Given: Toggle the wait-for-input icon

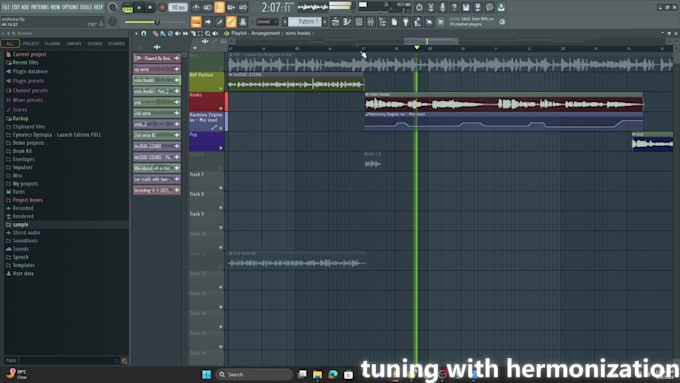Looking at the screenshot, I should tap(208, 7).
